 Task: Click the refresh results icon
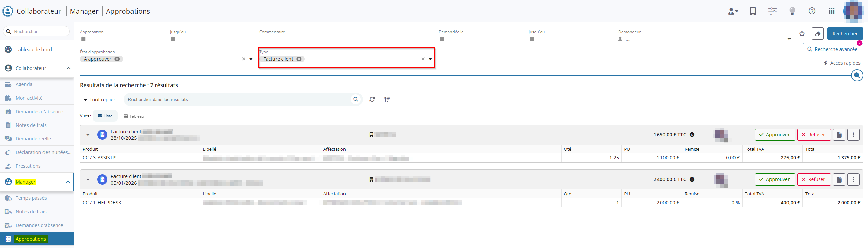372,99
